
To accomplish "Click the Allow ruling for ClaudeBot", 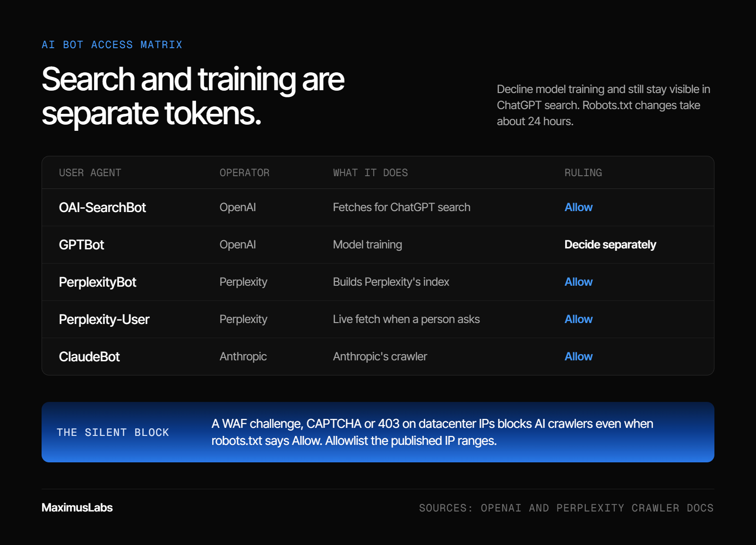I will [x=578, y=357].
